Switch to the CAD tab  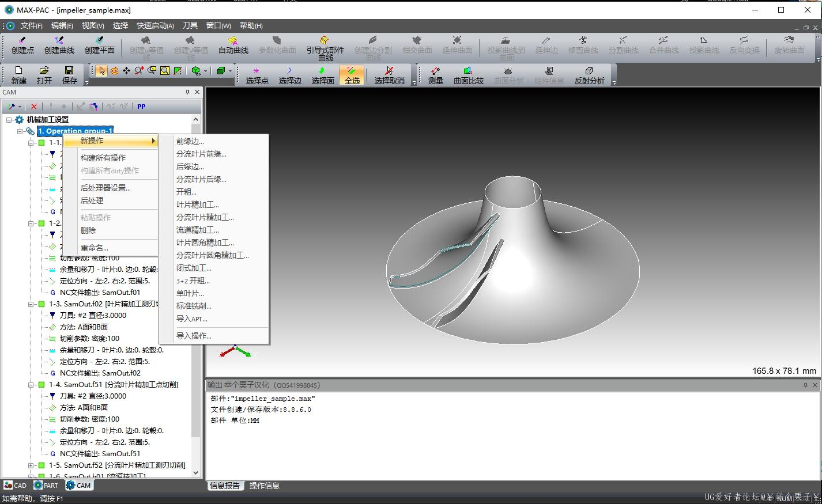(16, 486)
